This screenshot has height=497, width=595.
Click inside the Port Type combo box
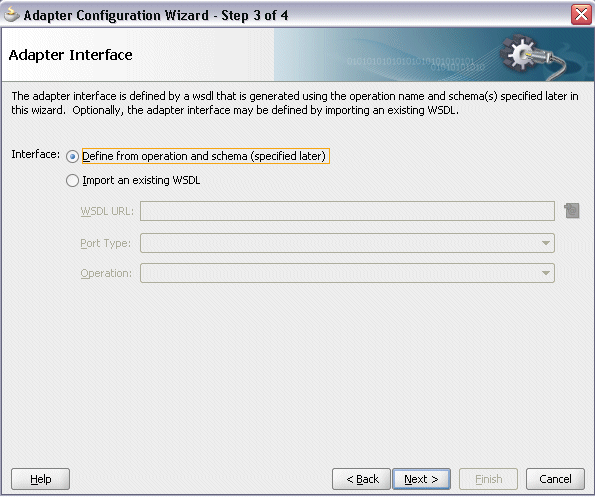coord(347,243)
